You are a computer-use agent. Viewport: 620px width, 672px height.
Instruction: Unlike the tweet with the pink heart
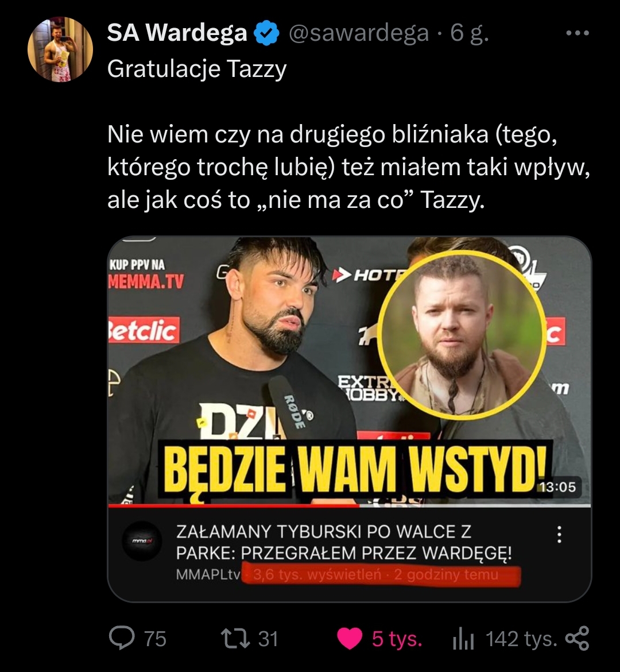tap(350, 639)
